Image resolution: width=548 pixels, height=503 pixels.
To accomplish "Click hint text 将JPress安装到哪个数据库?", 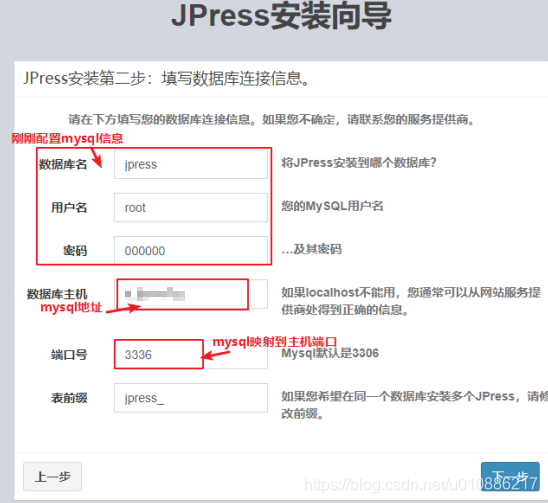I will coord(359,163).
